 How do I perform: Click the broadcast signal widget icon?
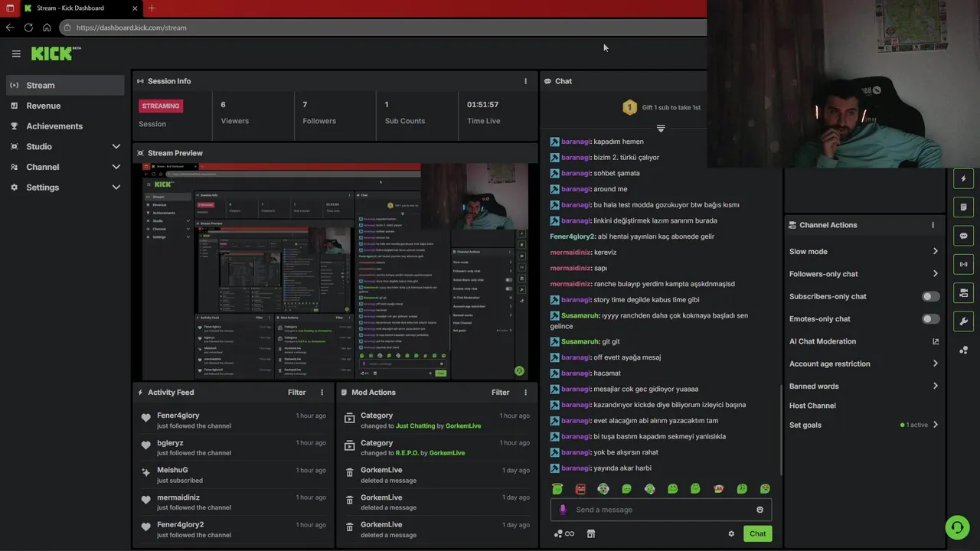click(963, 265)
